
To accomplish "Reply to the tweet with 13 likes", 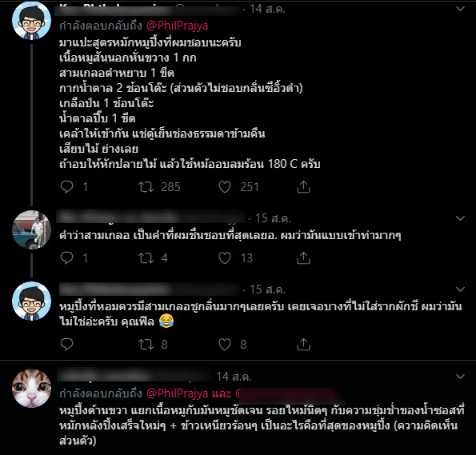I will point(66,257).
